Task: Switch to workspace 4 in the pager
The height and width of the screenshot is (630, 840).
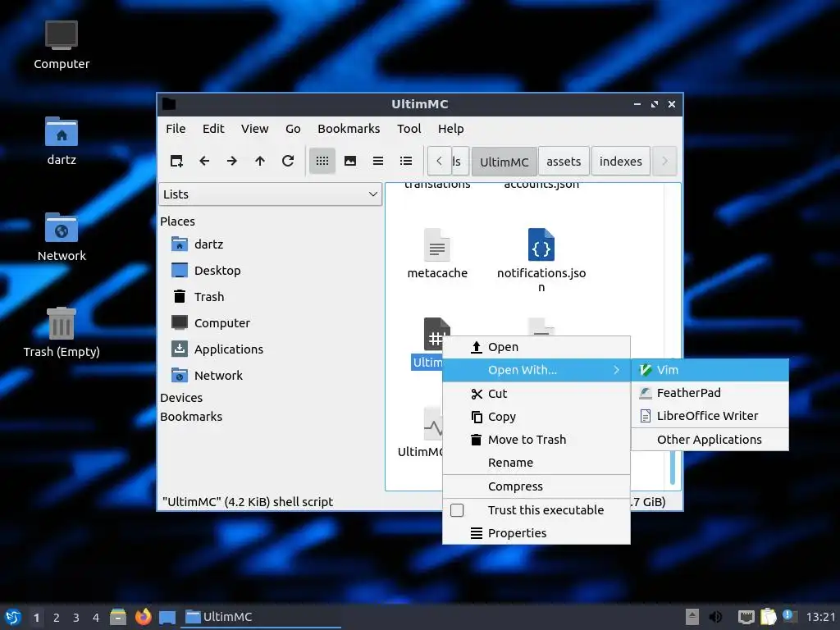Action: [x=96, y=618]
